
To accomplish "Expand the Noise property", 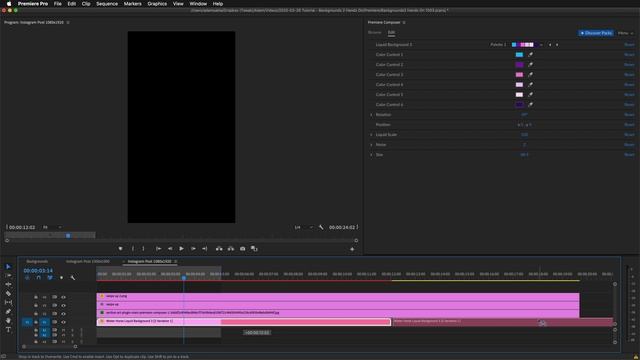I will [x=371, y=145].
